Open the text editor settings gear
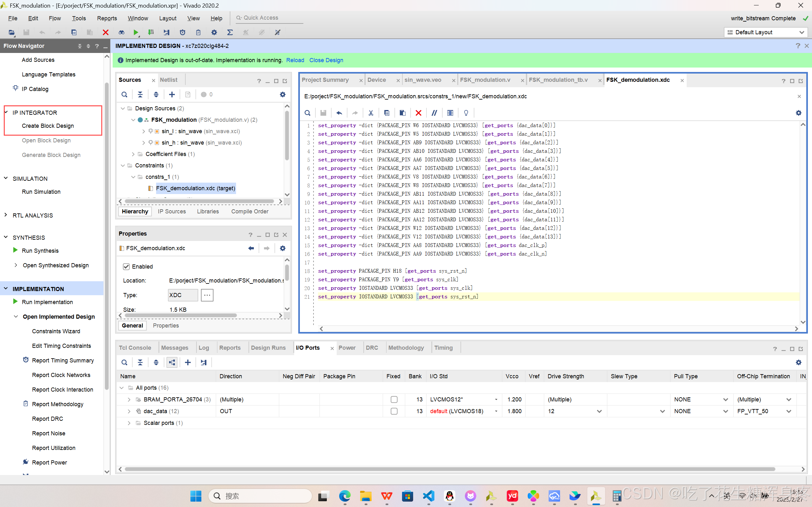The image size is (812, 507). [x=799, y=113]
